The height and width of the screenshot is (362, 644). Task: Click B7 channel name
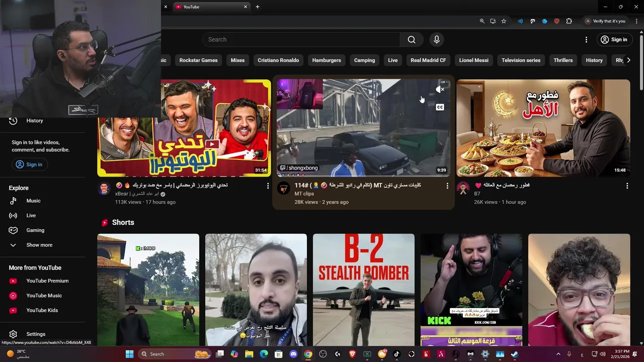pyautogui.click(x=477, y=194)
